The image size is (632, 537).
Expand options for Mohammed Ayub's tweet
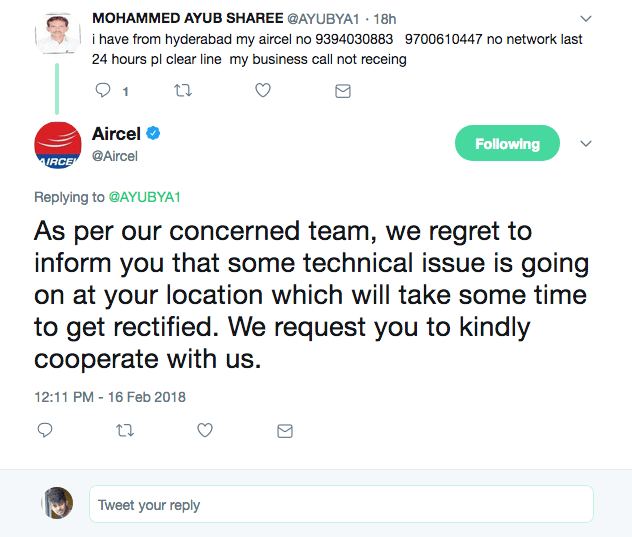[586, 19]
